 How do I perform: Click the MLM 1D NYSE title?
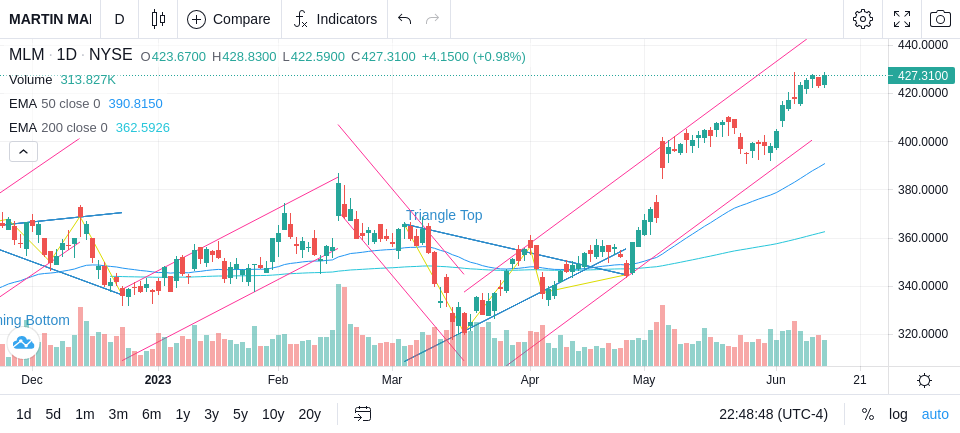[70, 55]
